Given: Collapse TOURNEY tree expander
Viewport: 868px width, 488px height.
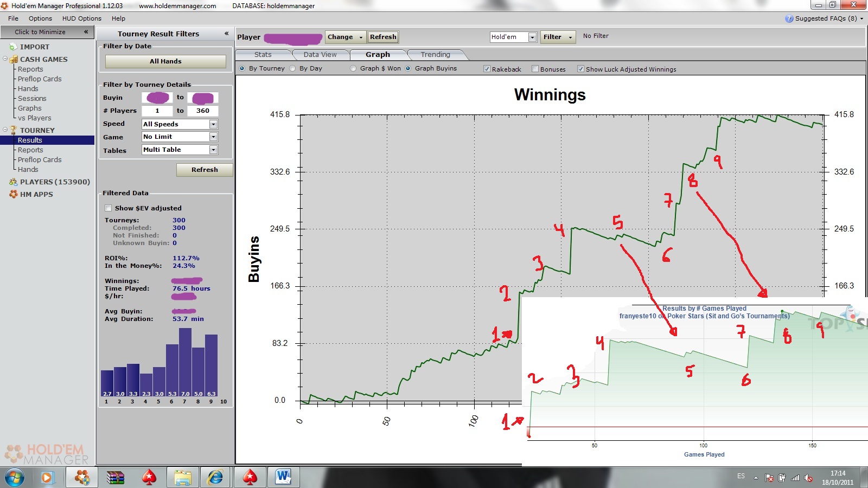Looking at the screenshot, I should (x=5, y=130).
